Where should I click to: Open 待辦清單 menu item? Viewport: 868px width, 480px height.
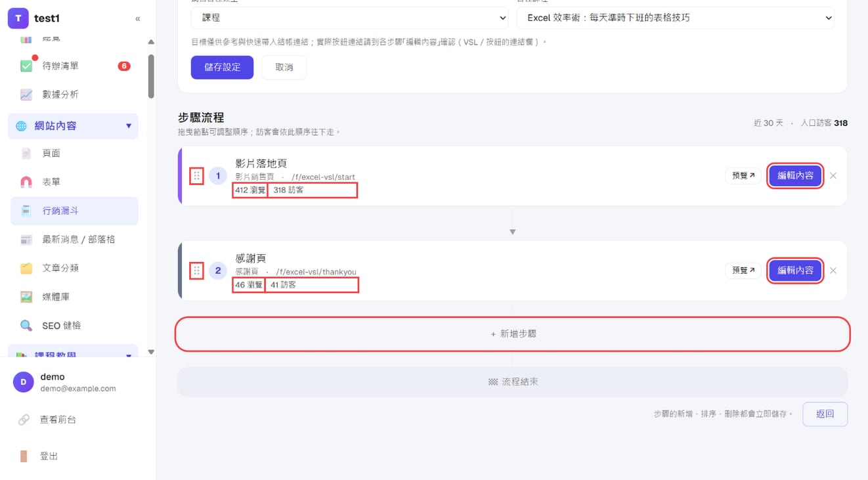coord(74,66)
